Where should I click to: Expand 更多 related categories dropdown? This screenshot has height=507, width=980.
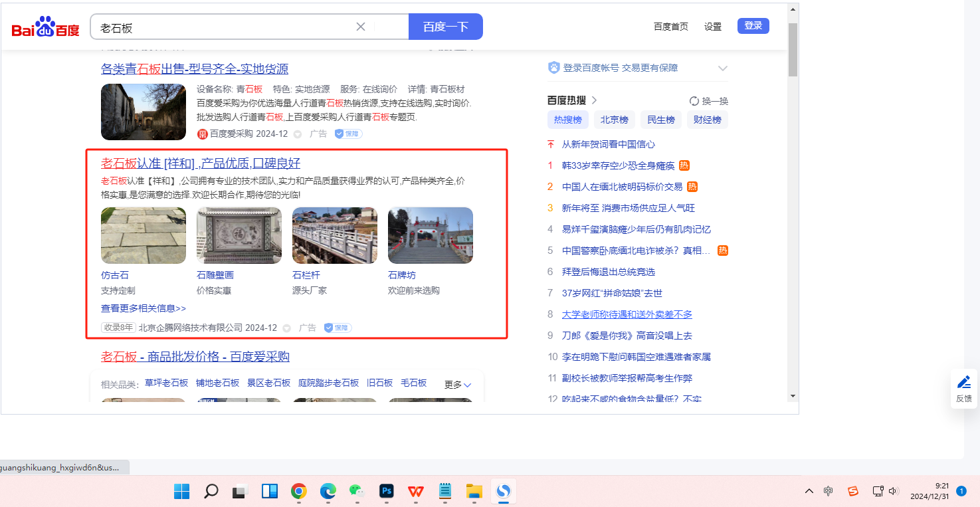[x=458, y=385]
